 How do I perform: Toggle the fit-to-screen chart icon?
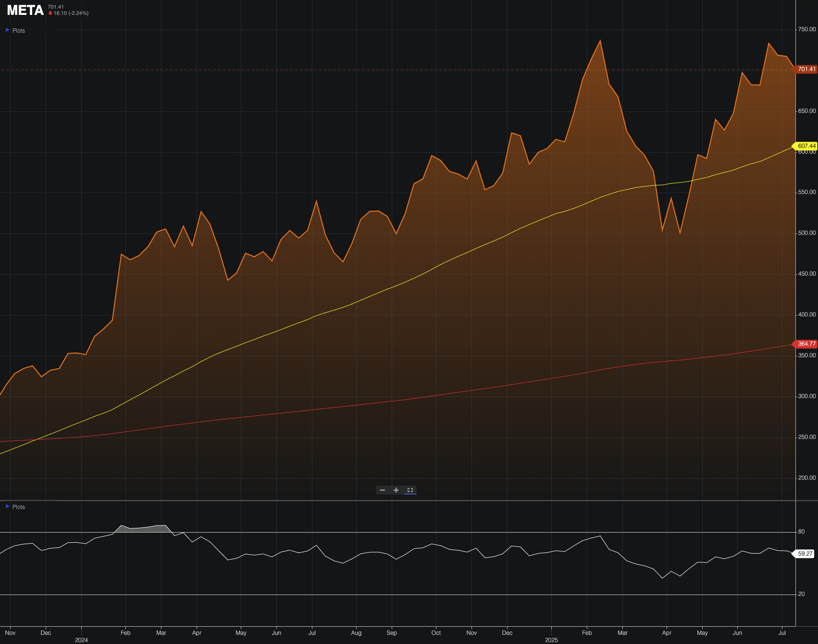click(x=410, y=490)
